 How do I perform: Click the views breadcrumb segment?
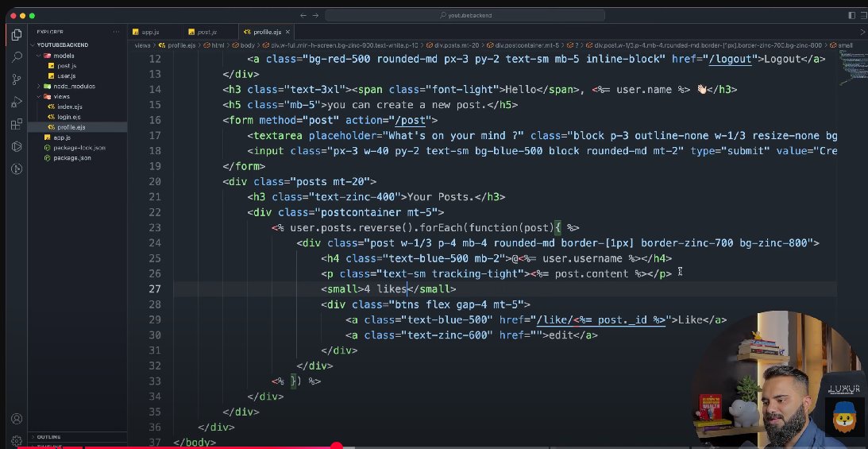click(142, 45)
